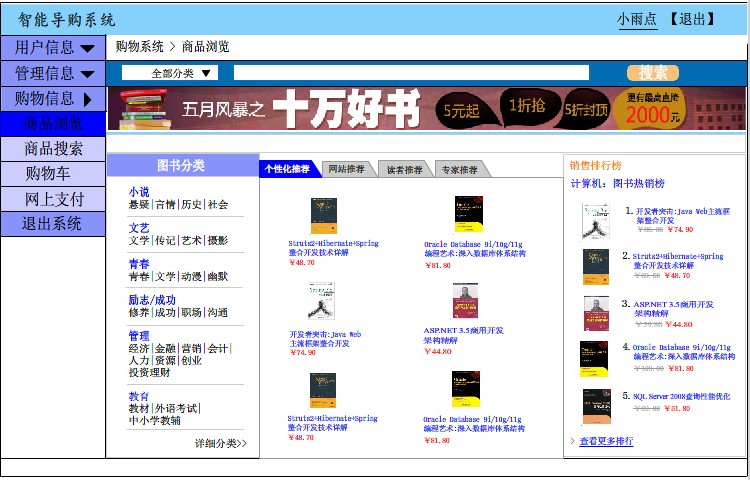Switch to the 读者推荐 tab
This screenshot has width=750, height=480.
tap(405, 169)
